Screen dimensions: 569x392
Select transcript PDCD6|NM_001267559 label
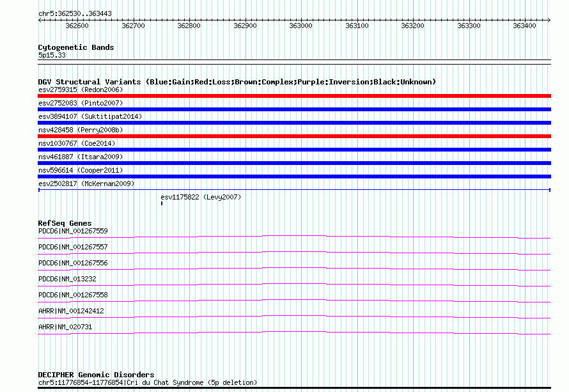tap(73, 231)
